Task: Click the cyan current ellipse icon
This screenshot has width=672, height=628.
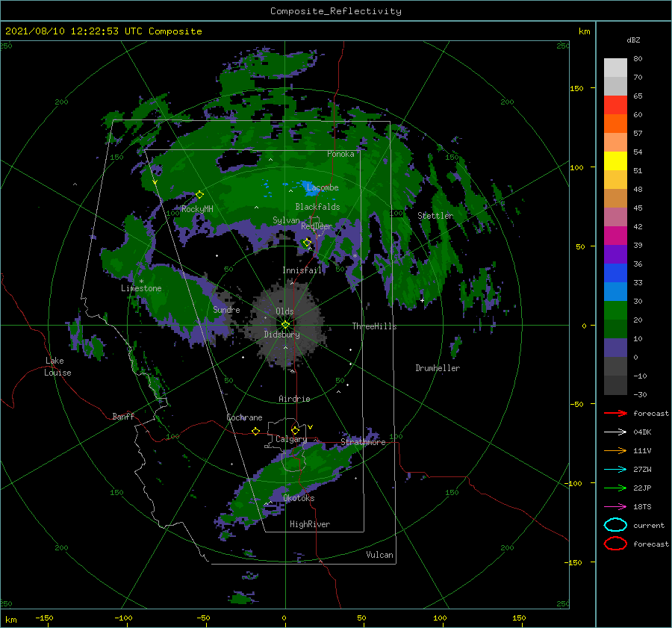Action: 615,525
